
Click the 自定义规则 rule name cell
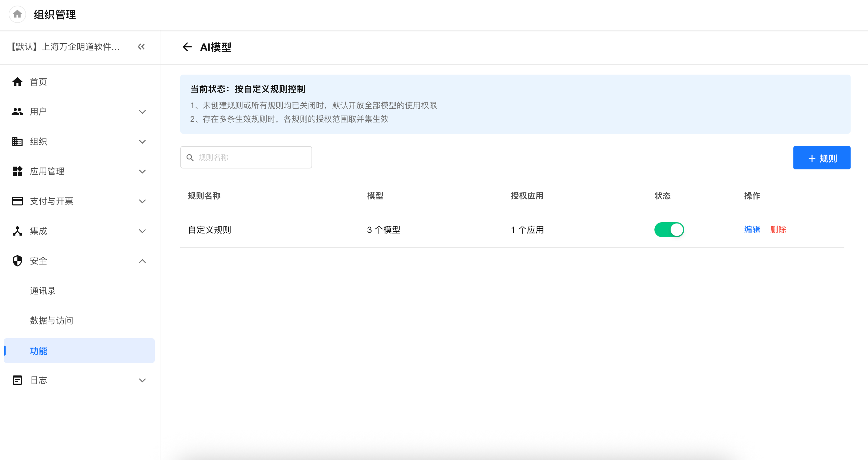[210, 230]
